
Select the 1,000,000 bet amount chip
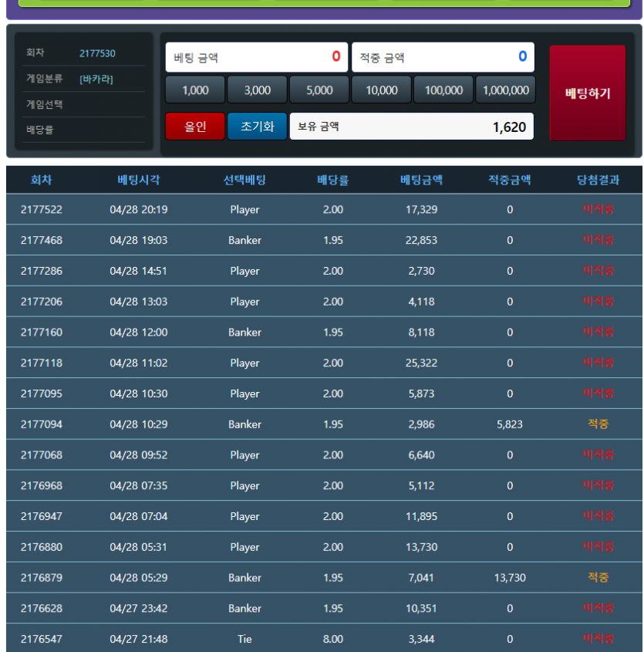(505, 90)
